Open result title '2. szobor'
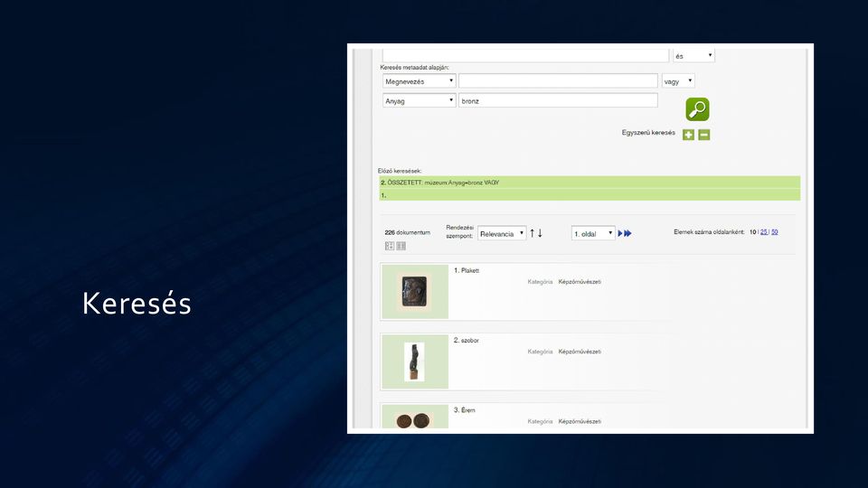This screenshot has height=488, width=868. [x=467, y=341]
